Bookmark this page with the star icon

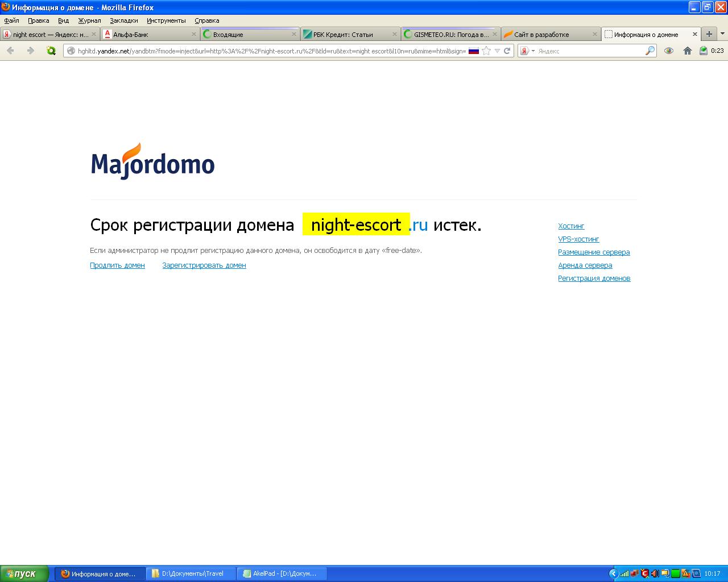(x=486, y=51)
